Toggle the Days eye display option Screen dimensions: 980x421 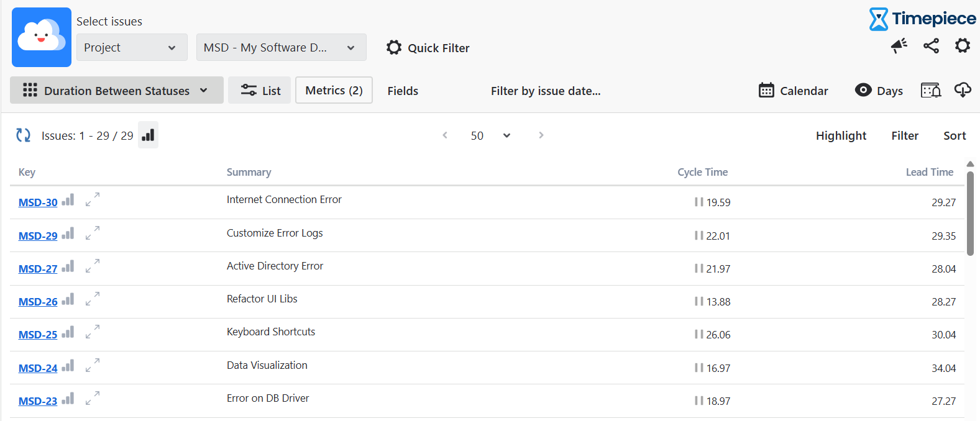coord(879,91)
